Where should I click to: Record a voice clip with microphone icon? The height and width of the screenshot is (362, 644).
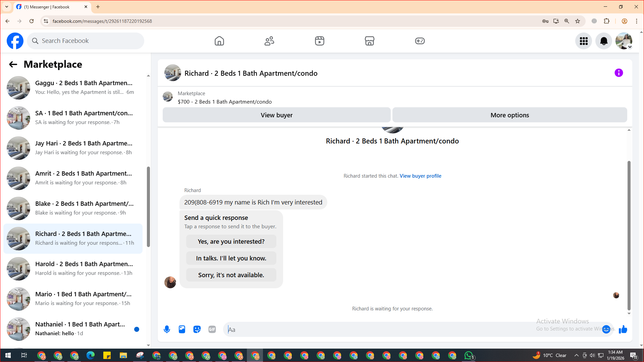tap(167, 329)
